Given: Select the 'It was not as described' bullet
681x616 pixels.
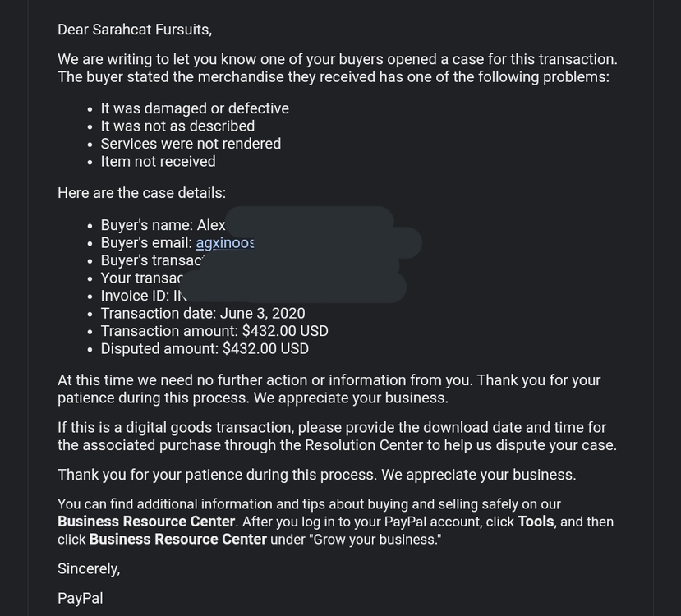Looking at the screenshot, I should click(177, 126).
